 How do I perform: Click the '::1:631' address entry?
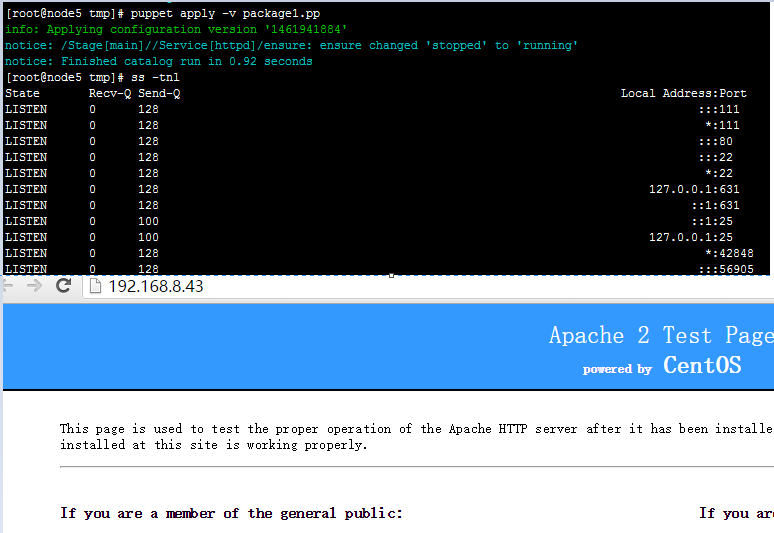(715, 205)
